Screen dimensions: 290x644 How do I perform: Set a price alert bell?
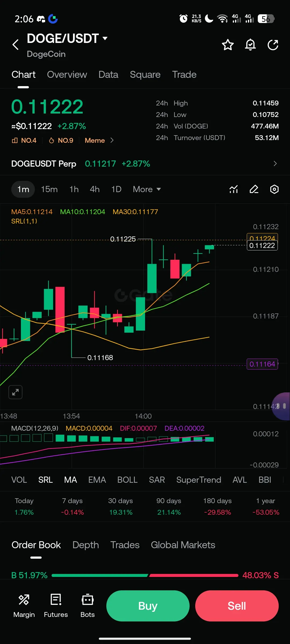point(250,45)
